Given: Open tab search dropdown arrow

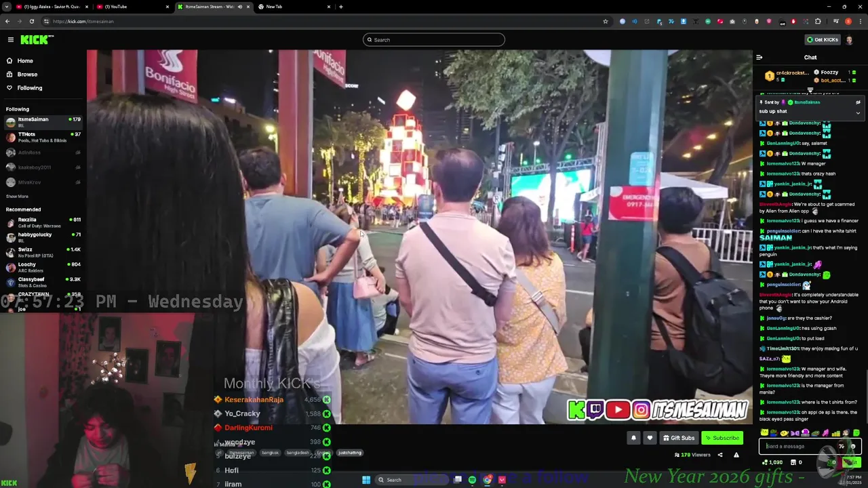Looking at the screenshot, I should [x=5, y=7].
